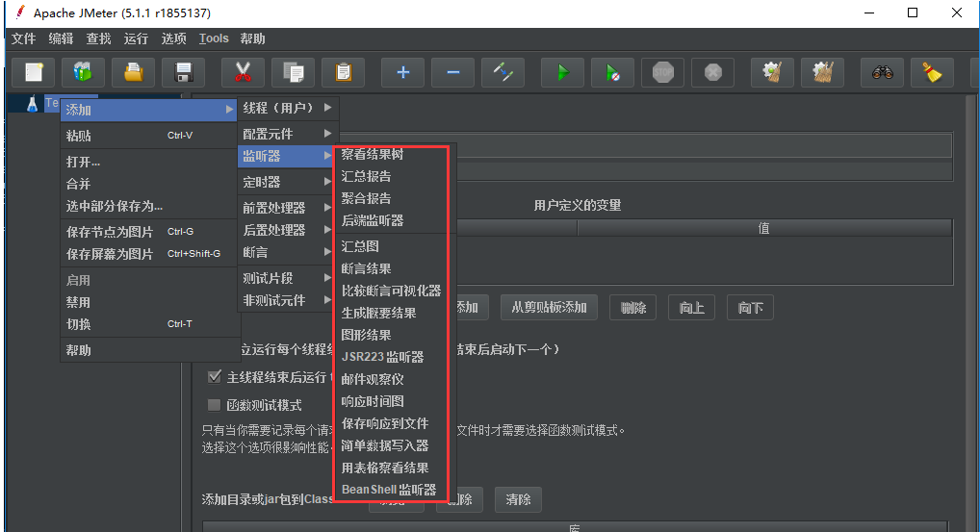Viewport: 980px width, 532px height.
Task: Click the 删除 button beside 从剪贴板添加
Action: pyautogui.click(x=632, y=307)
